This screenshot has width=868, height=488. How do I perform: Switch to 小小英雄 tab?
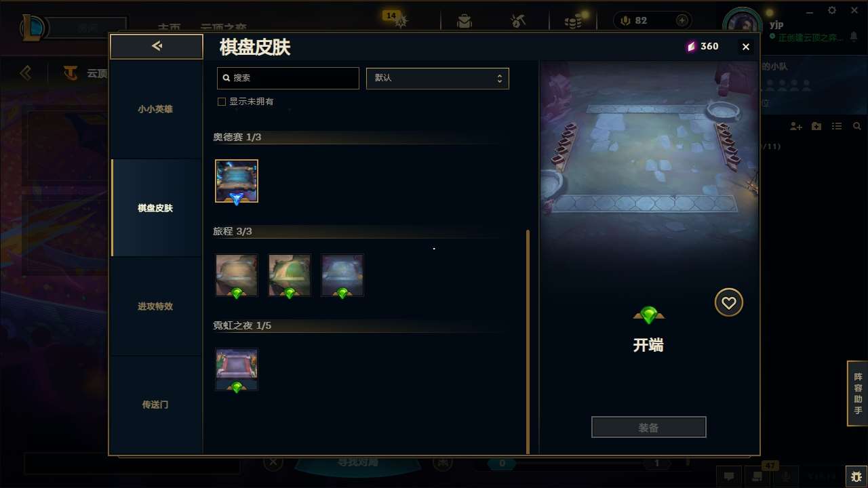coord(156,109)
